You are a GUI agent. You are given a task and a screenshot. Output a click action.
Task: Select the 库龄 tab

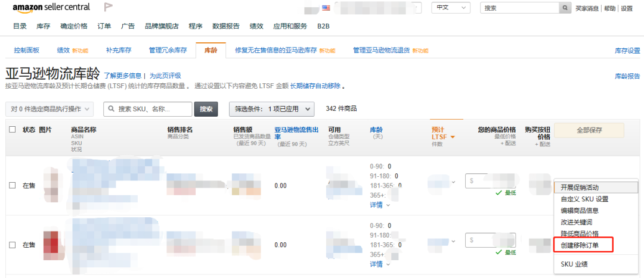pos(210,51)
